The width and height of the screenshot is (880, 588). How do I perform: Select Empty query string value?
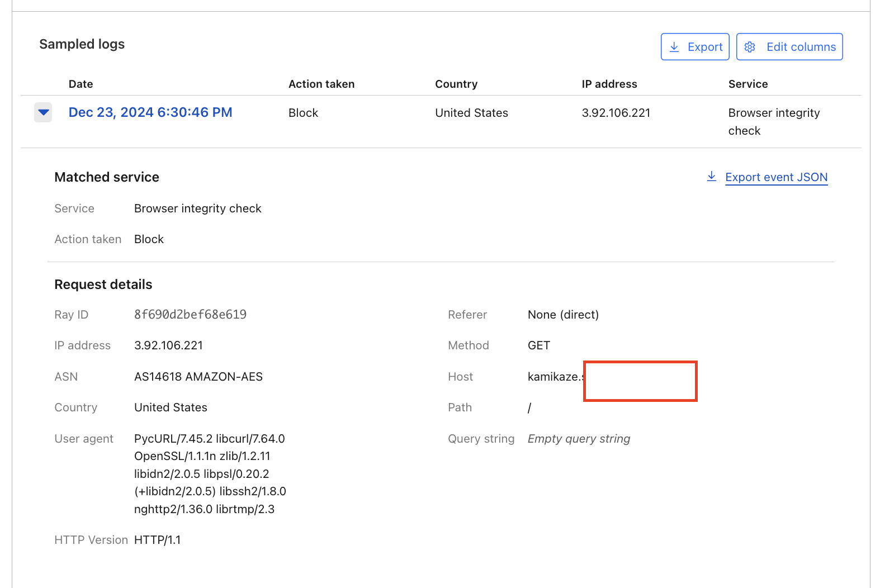[579, 439]
